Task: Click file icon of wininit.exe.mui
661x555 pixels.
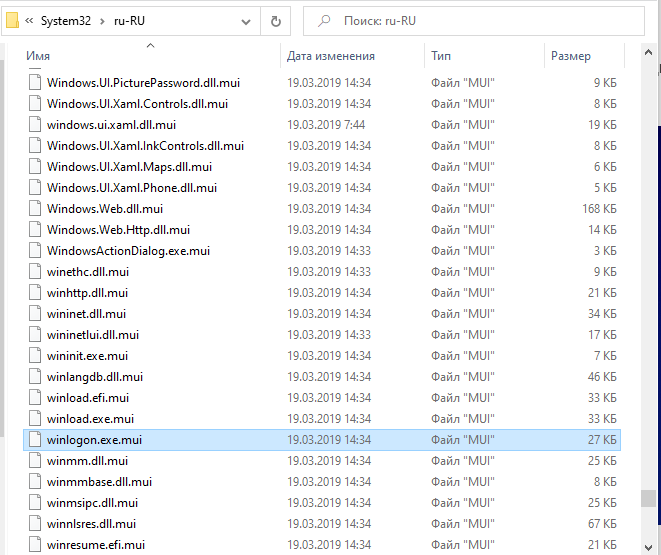Action: pyautogui.click(x=35, y=356)
